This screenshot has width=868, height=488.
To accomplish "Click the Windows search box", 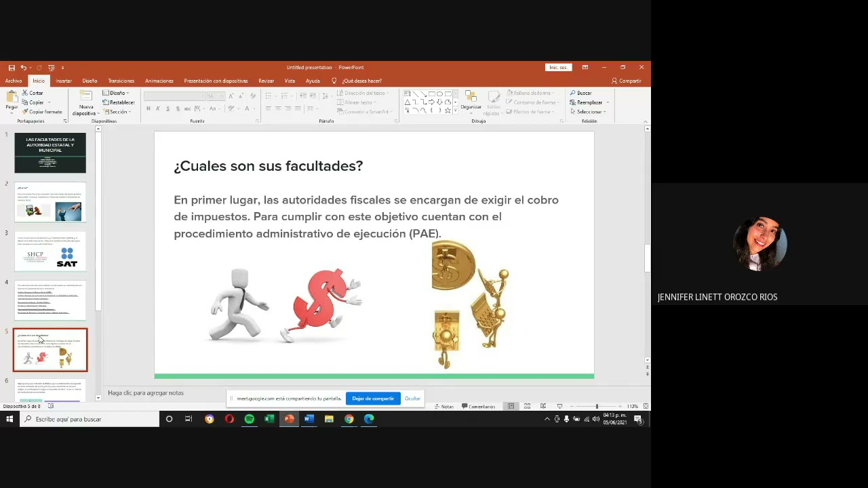I will (90, 419).
